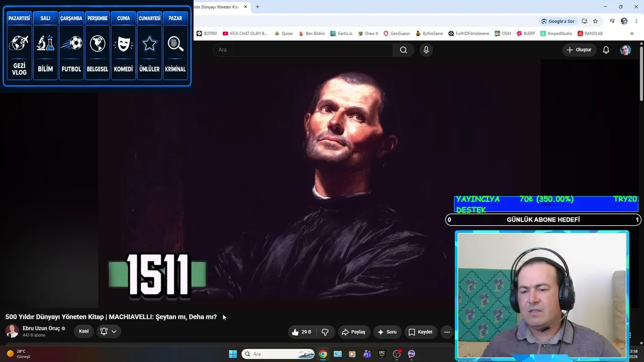This screenshot has width=644, height=362.
Task: Click the SALI BİLİM schedule card
Action: (x=45, y=46)
